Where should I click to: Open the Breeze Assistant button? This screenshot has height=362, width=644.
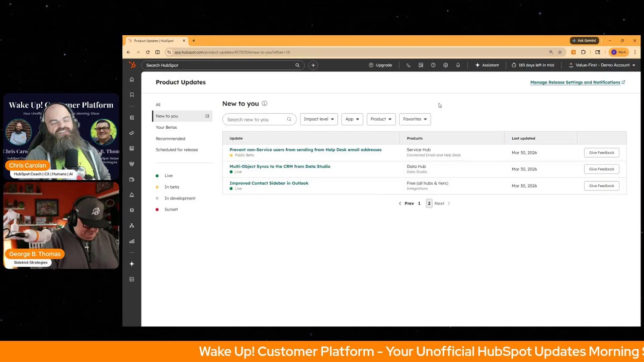tap(487, 65)
